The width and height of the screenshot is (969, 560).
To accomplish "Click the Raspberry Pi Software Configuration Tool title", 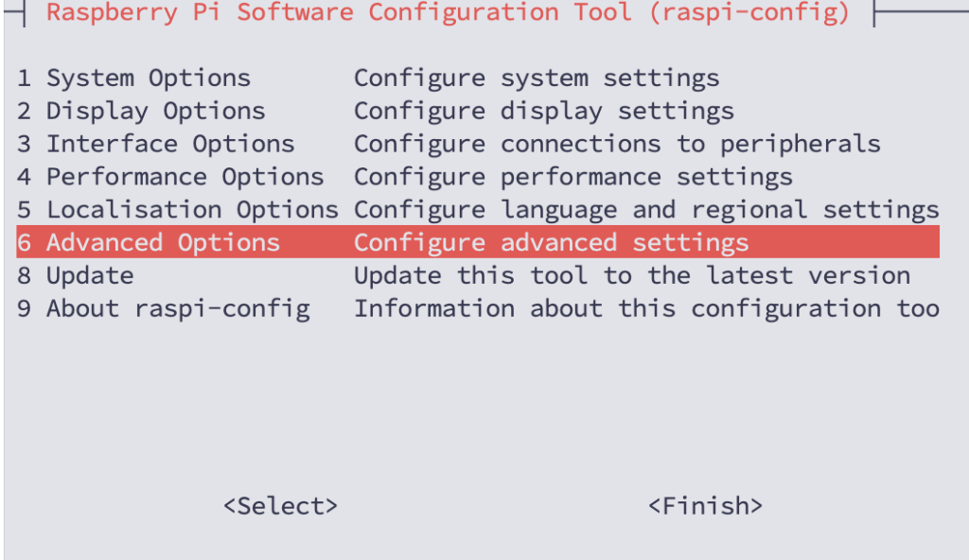I will (x=448, y=13).
